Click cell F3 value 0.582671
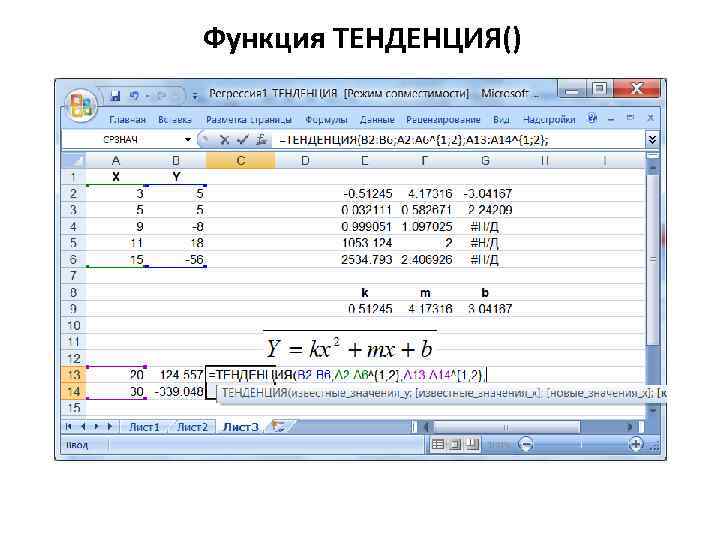This screenshot has width=720, height=540. 425,210
